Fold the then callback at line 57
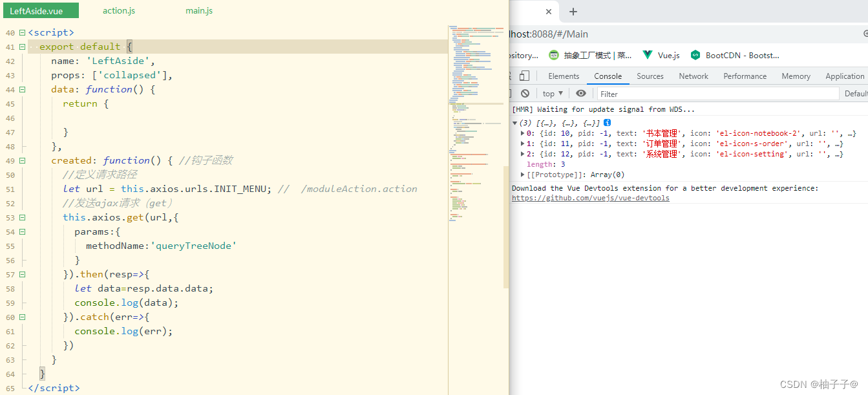 tap(23, 274)
